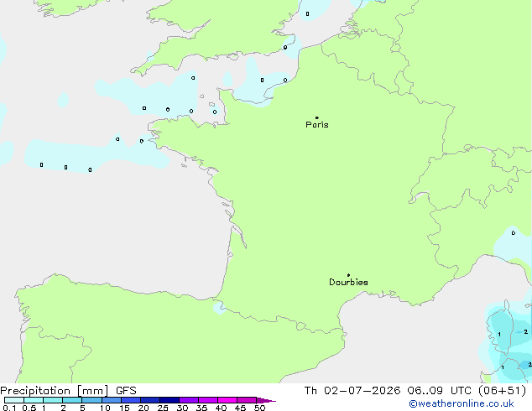Pick the legend swatch between 5 and 10
The image size is (532, 411).
pos(92,400)
